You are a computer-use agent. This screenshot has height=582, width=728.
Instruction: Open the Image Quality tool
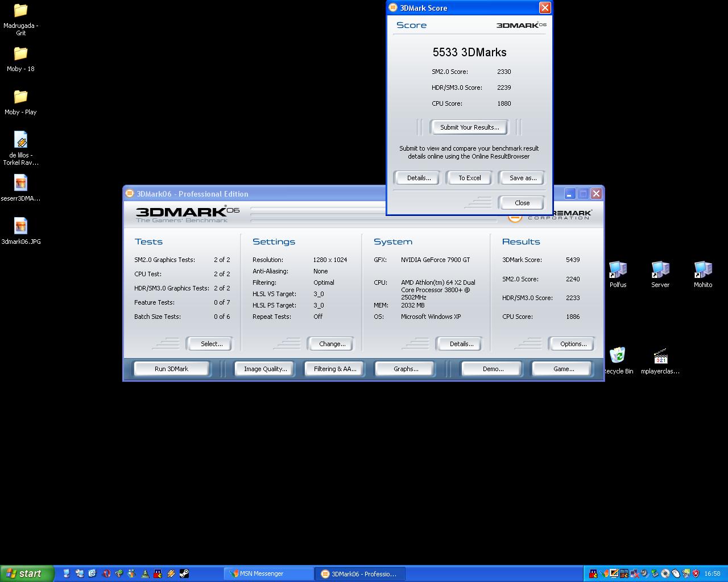[265, 369]
